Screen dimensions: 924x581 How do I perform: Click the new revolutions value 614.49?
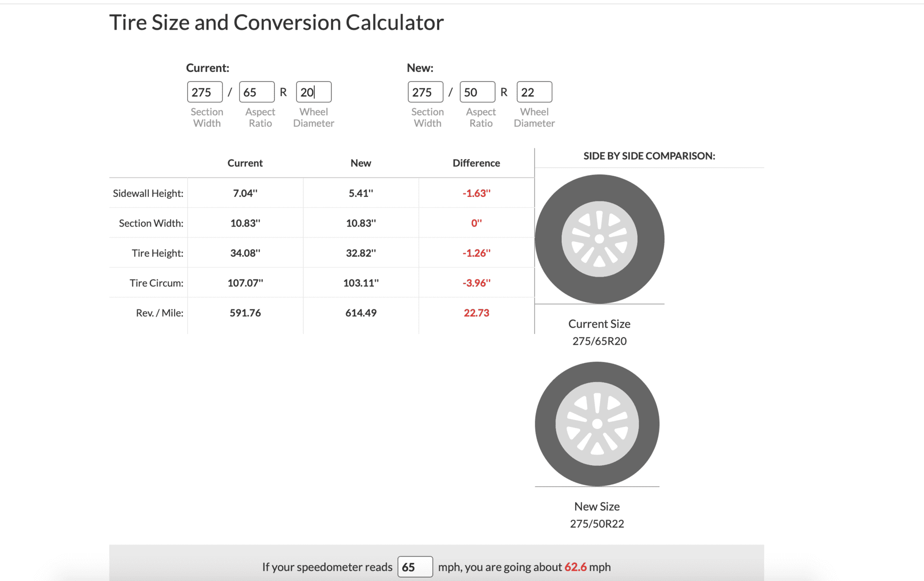point(361,313)
